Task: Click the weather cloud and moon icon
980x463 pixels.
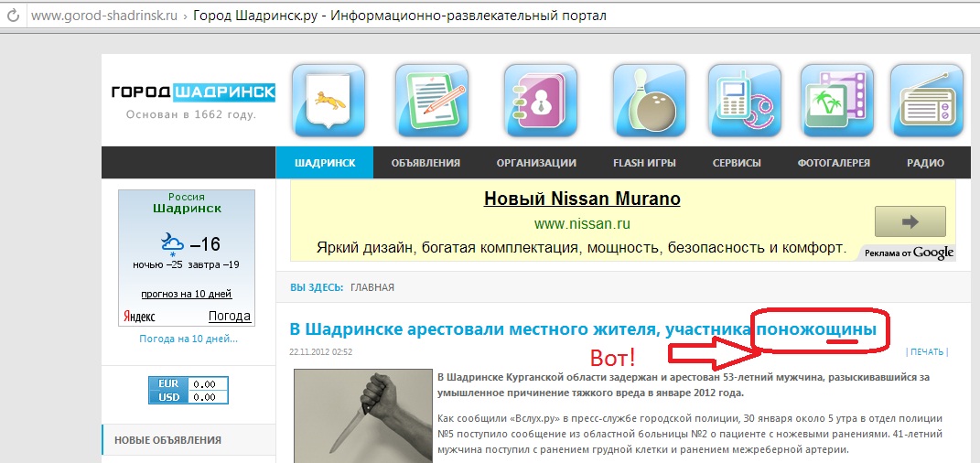Action: coord(172,243)
